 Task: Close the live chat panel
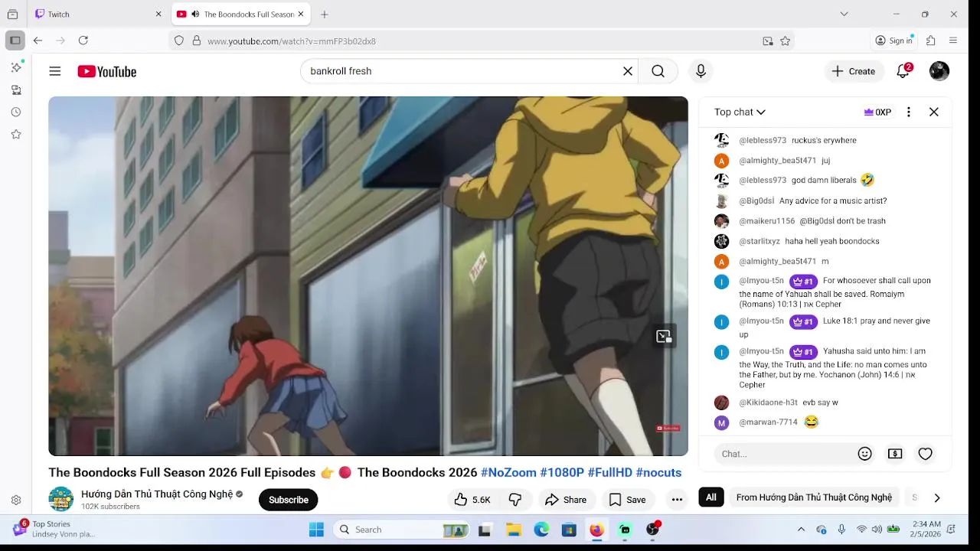coord(934,112)
